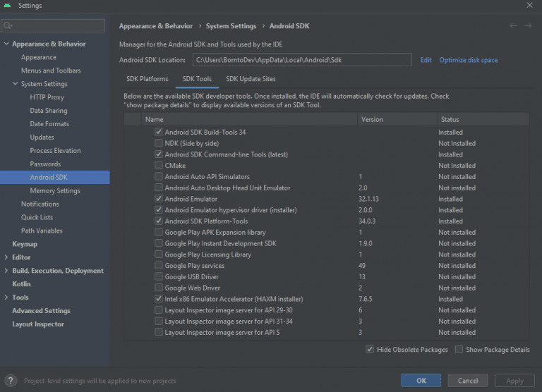Screen dimensions: 542x392
Task: Collapse the Appearance & Behavior section
Action: [x=6, y=44]
